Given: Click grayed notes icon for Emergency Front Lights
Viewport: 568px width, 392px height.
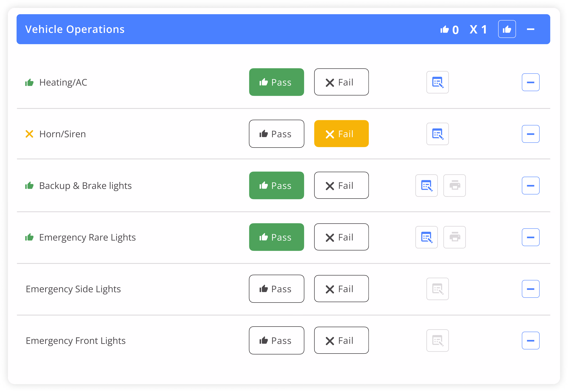Looking at the screenshot, I should coord(437,340).
